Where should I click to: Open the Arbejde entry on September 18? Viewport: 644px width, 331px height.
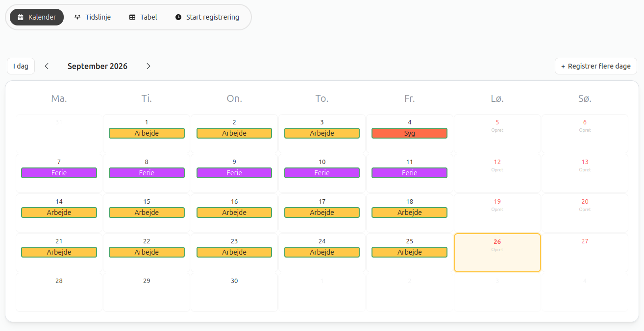[x=410, y=213]
